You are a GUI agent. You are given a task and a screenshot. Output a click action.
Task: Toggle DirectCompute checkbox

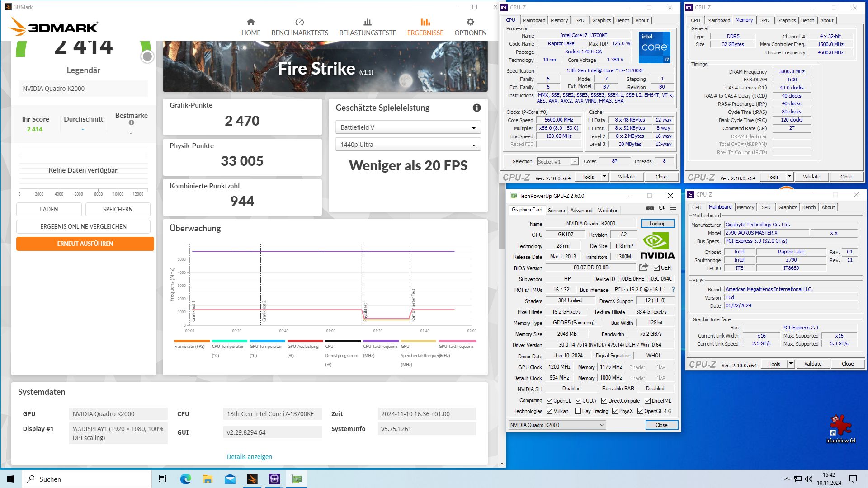coord(604,401)
